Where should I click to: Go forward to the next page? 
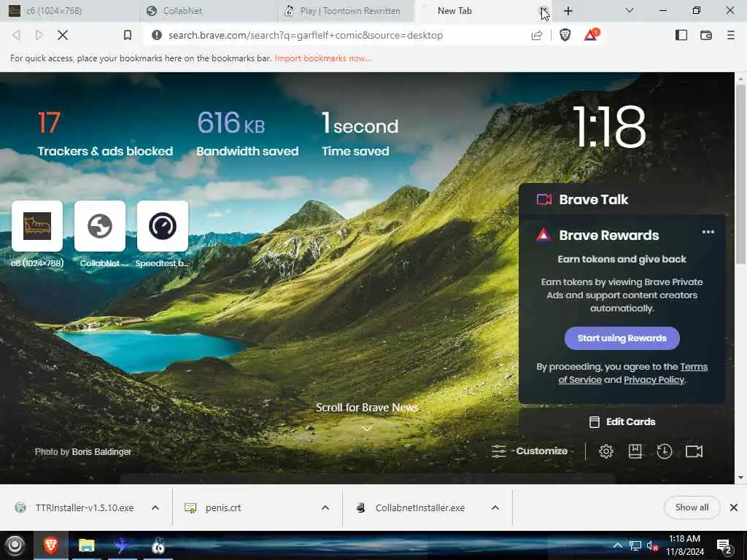(x=39, y=35)
